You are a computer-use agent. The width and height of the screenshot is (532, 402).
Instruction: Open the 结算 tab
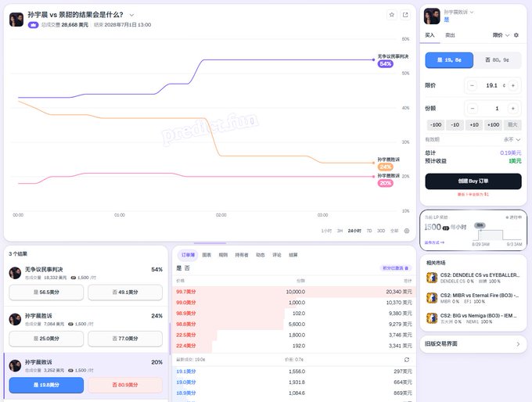tap(293, 255)
